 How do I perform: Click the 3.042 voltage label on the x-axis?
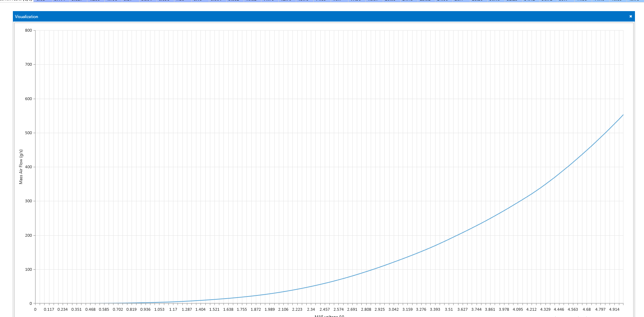point(393,309)
